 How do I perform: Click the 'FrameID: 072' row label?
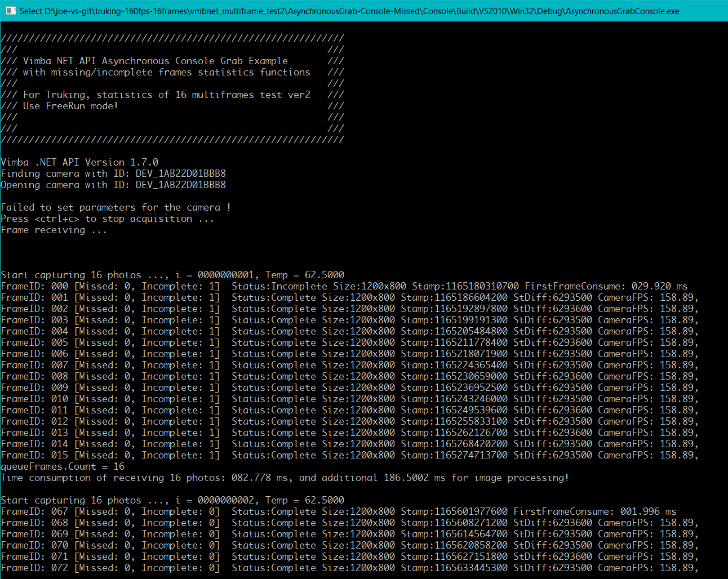click(34, 568)
